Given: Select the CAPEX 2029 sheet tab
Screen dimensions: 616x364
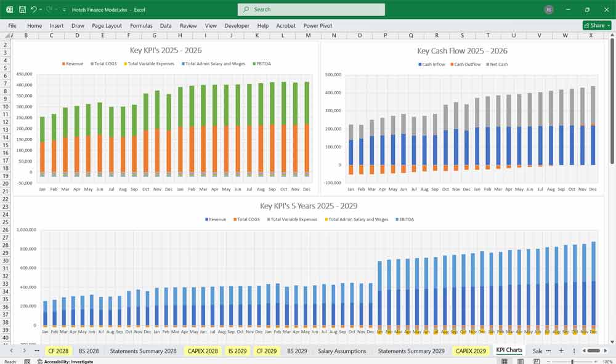Looking at the screenshot, I should coord(471,350).
